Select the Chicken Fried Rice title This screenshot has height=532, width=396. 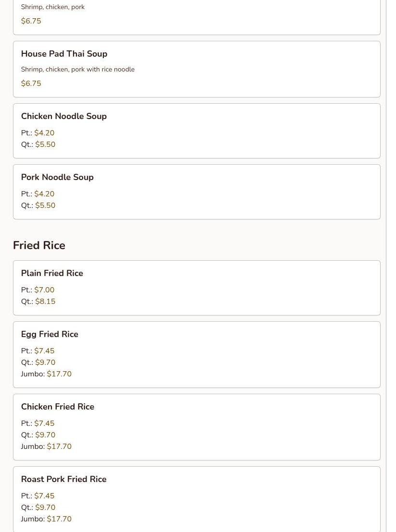(x=58, y=407)
